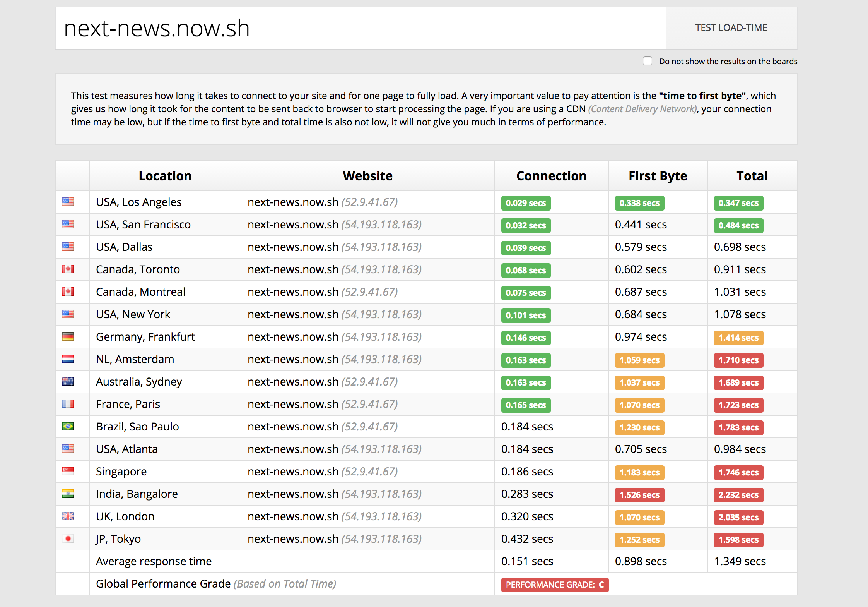Click the PERFORMANCE GRADE: C badge
Screen dimensions: 868x607
555,585
